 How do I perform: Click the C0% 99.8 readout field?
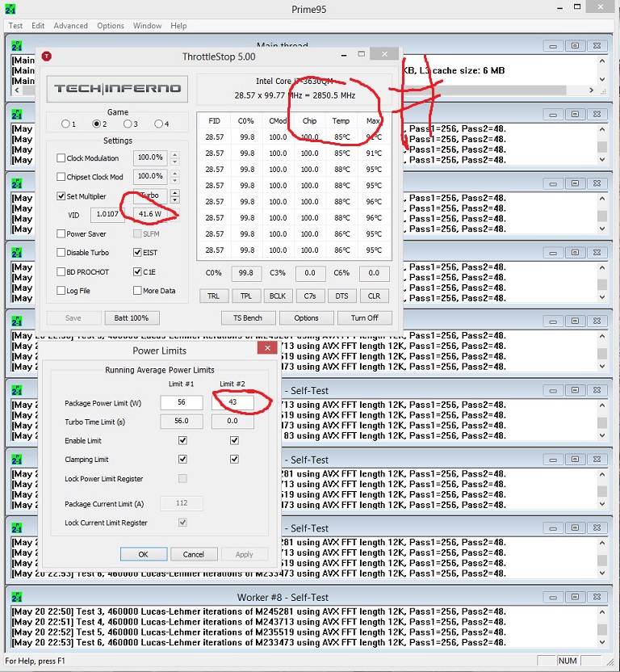point(246,273)
